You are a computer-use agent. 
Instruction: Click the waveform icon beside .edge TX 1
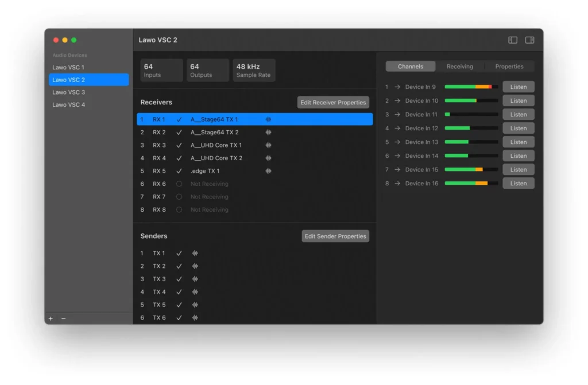click(x=268, y=171)
